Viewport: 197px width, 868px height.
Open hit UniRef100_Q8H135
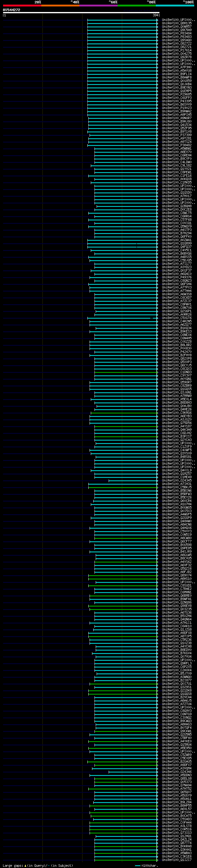(177, 23)
